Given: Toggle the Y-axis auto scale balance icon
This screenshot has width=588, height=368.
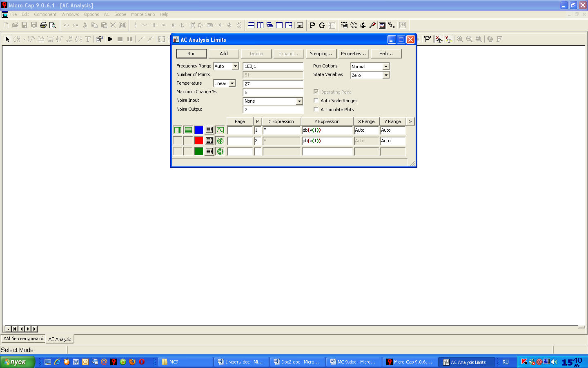Looking at the screenshot, I should click(x=448, y=39).
